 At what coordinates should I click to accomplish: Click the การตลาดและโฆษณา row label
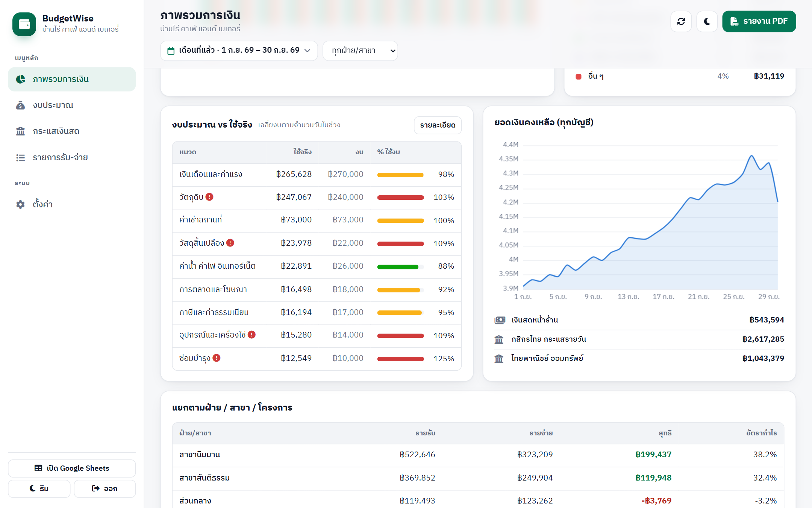[213, 289]
